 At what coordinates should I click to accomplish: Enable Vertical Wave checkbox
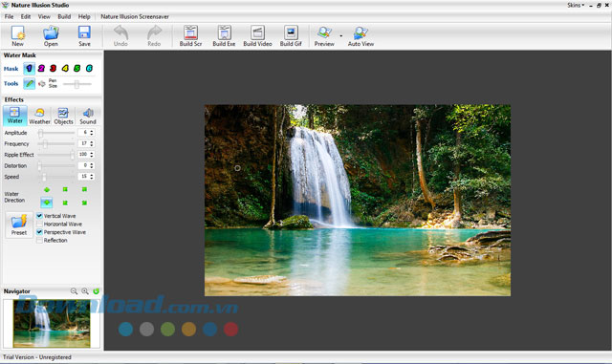tap(39, 216)
